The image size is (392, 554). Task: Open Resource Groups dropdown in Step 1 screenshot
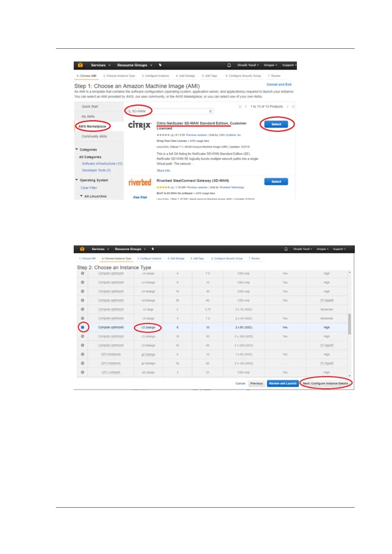(x=135, y=65)
